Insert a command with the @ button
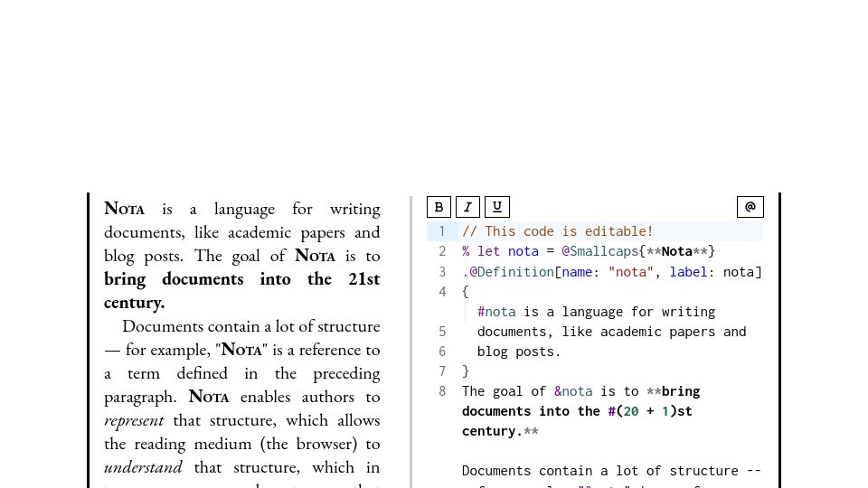Screen dimensions: 868x488 (750, 207)
